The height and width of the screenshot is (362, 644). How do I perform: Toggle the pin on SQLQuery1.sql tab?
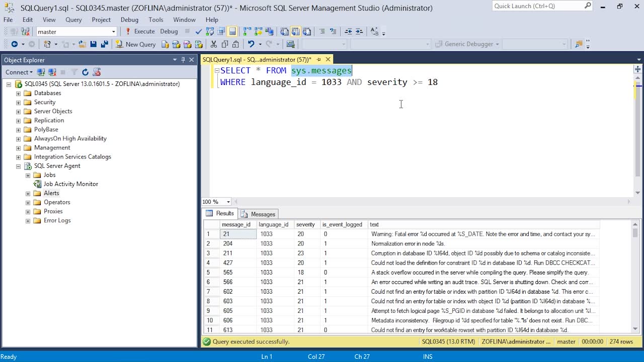[318, 59]
